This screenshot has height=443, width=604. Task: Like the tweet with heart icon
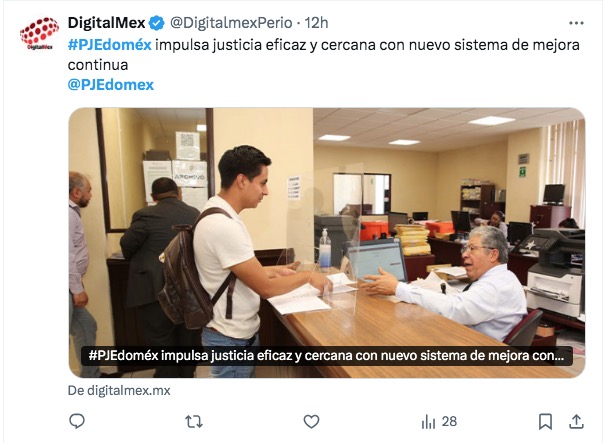[311, 421]
